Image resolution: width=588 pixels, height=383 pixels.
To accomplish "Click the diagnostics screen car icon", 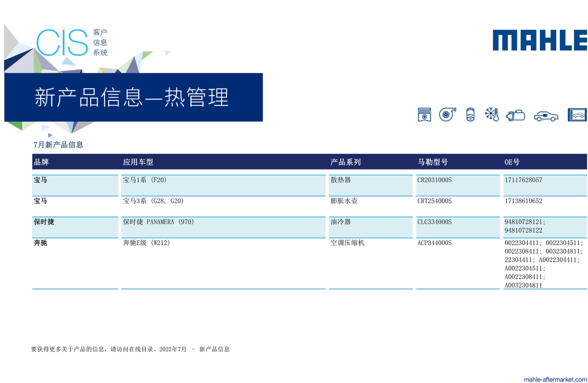I will pyautogui.click(x=577, y=115).
